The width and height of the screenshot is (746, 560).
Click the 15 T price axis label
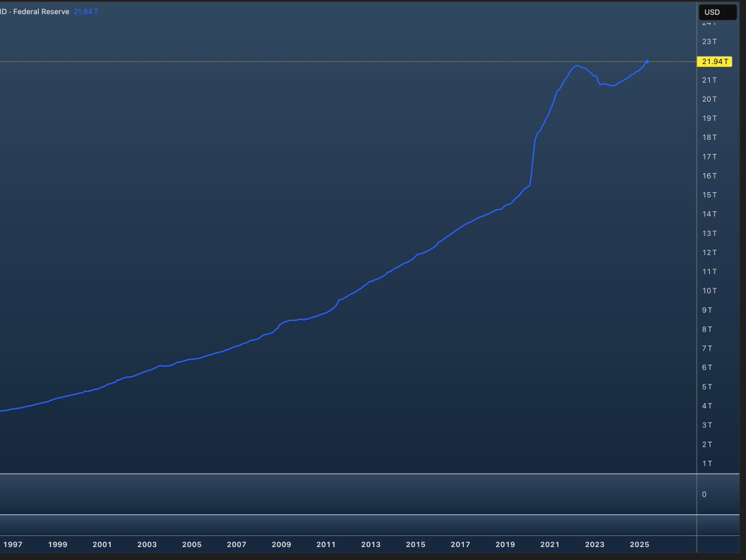(709, 195)
